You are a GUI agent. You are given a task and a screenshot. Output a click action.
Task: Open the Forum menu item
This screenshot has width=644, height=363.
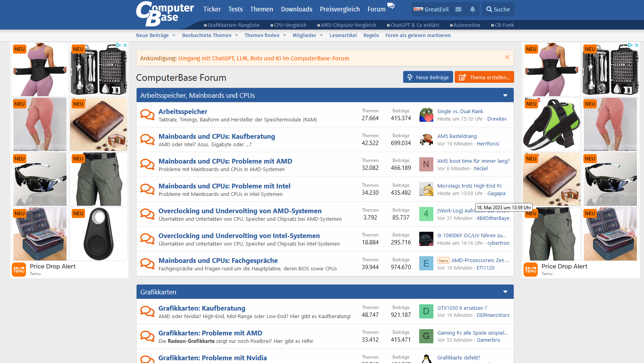pyautogui.click(x=377, y=9)
